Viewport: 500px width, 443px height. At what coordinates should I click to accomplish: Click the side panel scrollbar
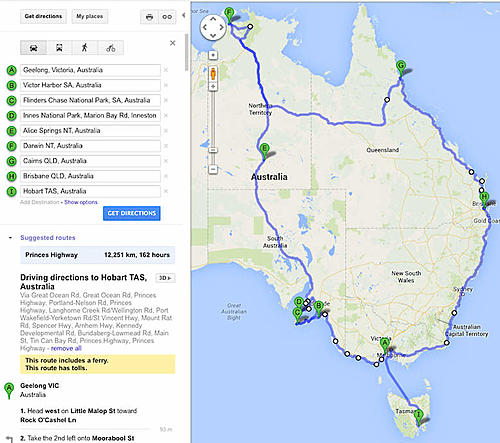click(186, 52)
